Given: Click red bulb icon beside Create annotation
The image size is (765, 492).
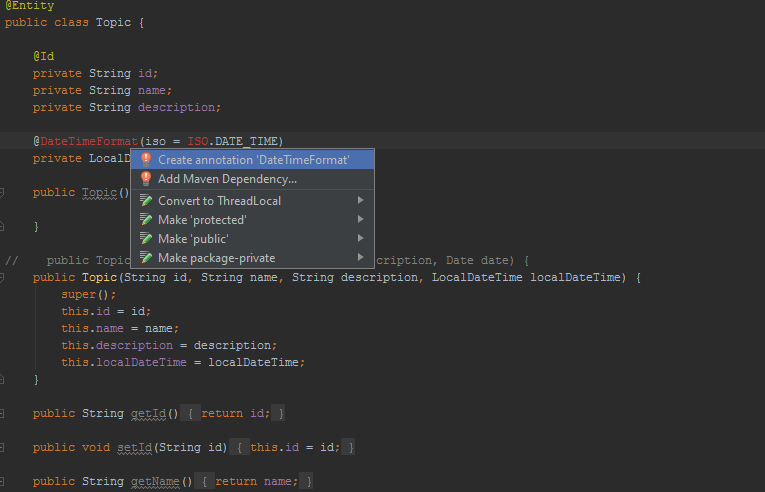Looking at the screenshot, I should point(145,160).
